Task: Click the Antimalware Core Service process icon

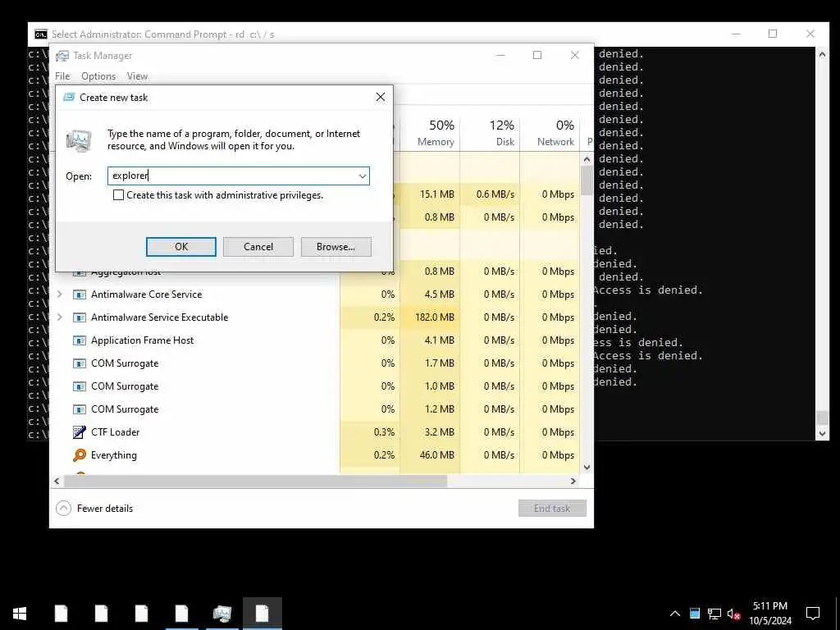Action: (x=80, y=294)
